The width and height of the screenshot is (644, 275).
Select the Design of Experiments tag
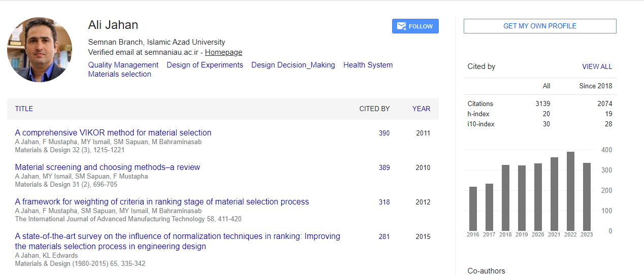(205, 65)
